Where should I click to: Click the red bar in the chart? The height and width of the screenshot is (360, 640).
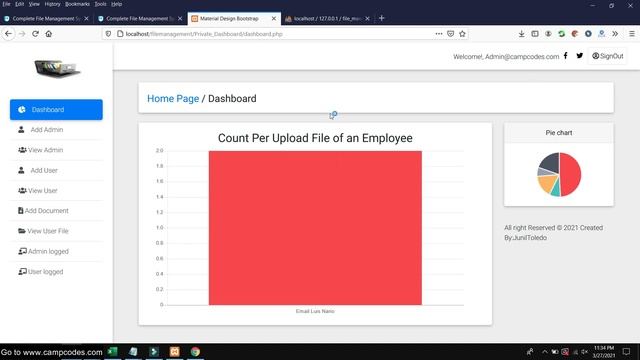(315, 228)
